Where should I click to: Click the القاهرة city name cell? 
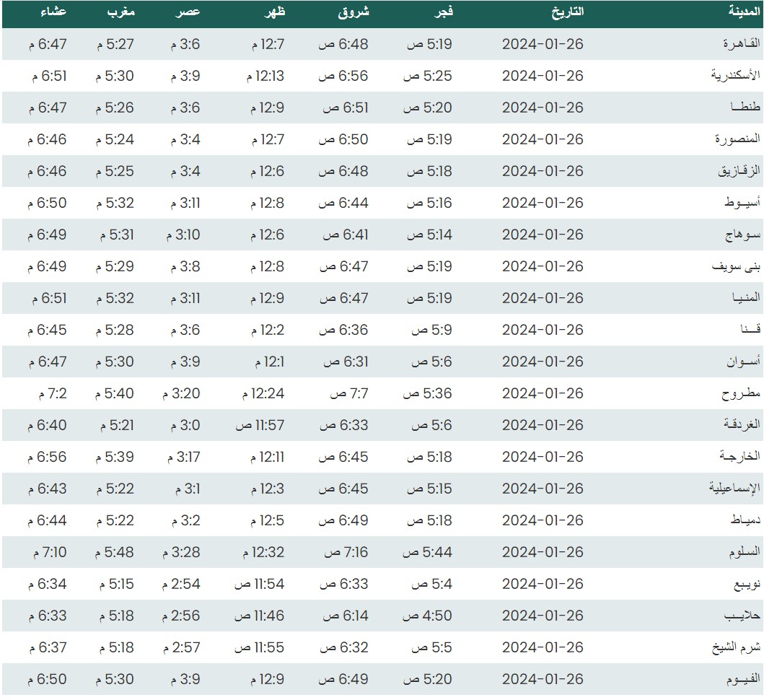tap(742, 44)
